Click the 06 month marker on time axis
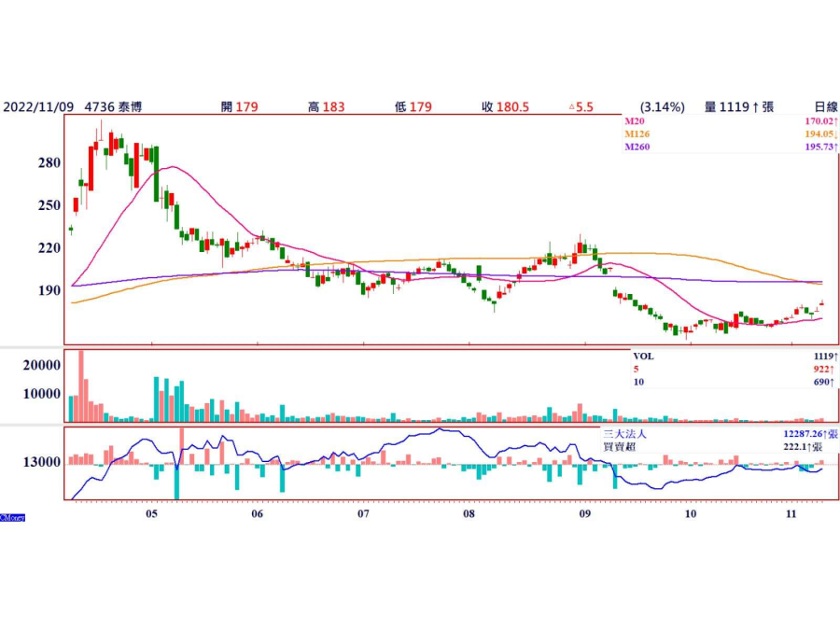The width and height of the screenshot is (840, 630). point(258,513)
